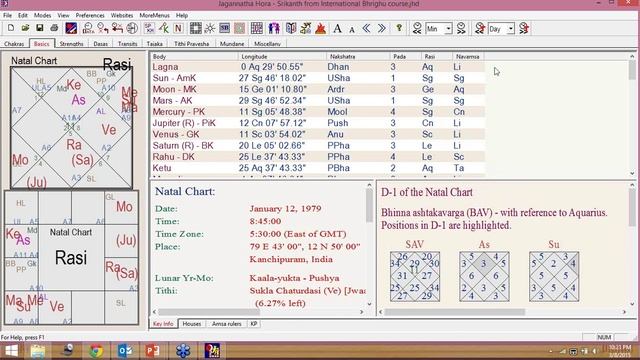
Task: Click the Nakshatra column header
Action: pos(358,56)
